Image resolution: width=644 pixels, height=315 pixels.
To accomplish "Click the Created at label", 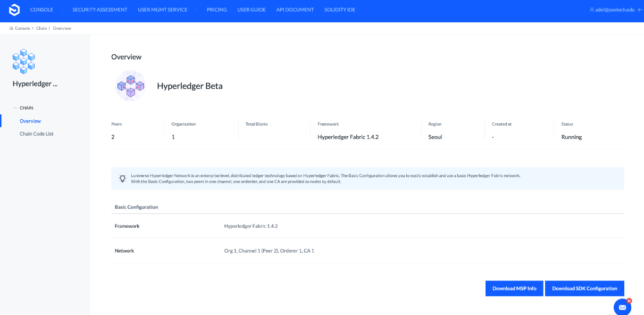I will click(501, 124).
